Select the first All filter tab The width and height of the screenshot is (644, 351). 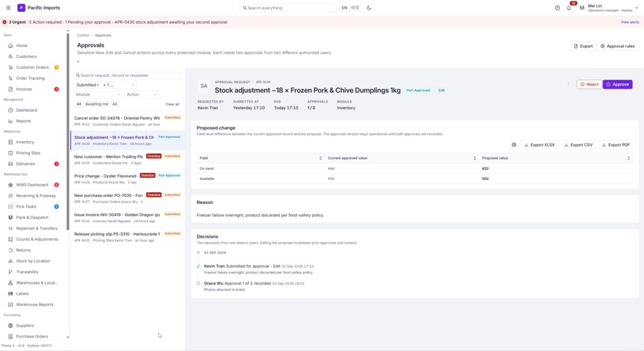point(79,104)
